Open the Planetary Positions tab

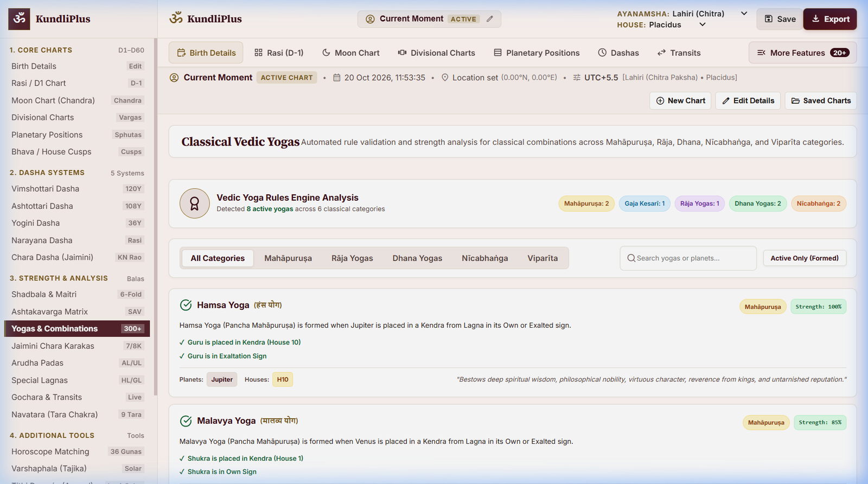point(537,53)
